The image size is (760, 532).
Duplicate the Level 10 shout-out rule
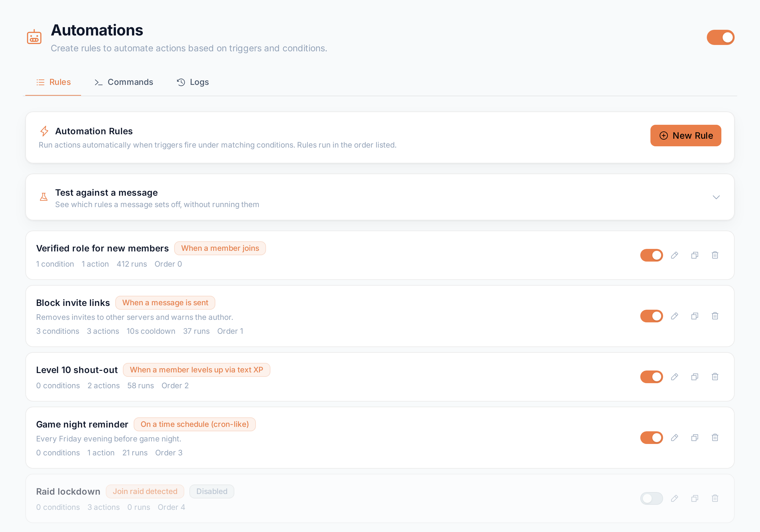click(694, 377)
